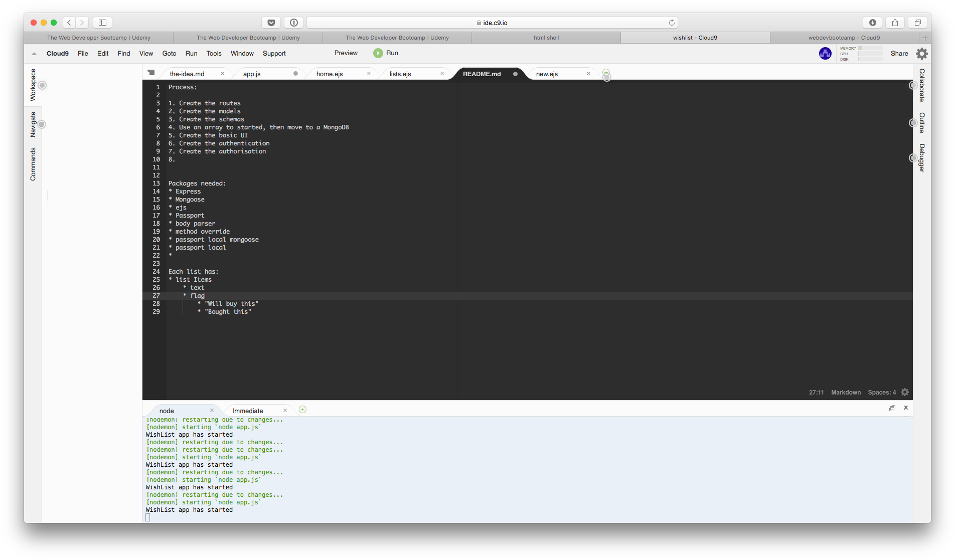Click the Preview button
This screenshot has height=560, width=955.
pos(346,53)
